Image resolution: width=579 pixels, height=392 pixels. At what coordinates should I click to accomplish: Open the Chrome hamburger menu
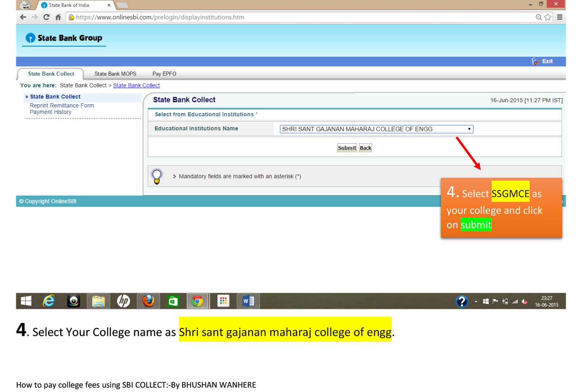tap(559, 17)
